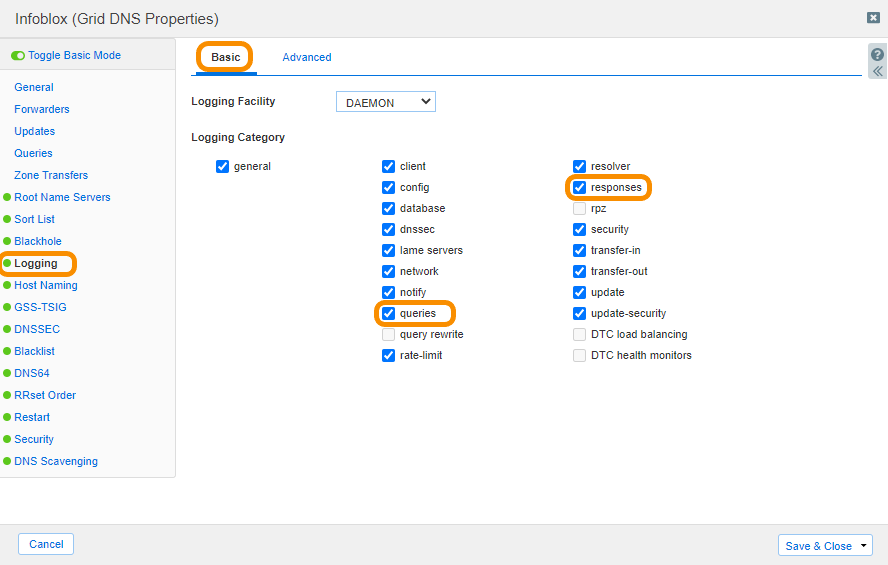This screenshot has width=888, height=565.
Task: Open the Restart section
Action: [32, 417]
